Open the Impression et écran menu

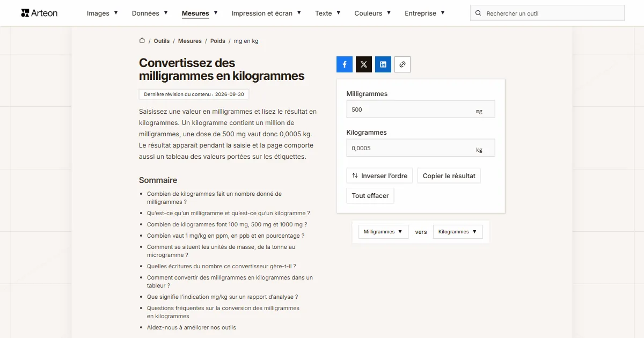(266, 13)
